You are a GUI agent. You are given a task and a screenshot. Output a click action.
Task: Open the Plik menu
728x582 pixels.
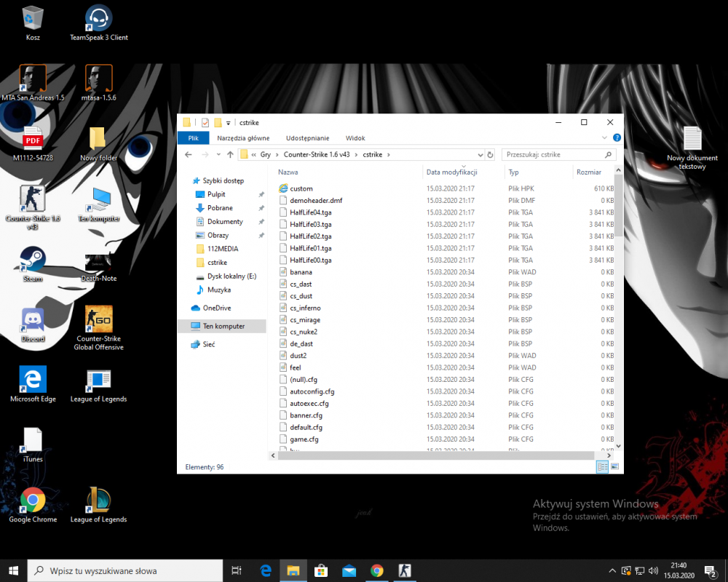tap(193, 137)
